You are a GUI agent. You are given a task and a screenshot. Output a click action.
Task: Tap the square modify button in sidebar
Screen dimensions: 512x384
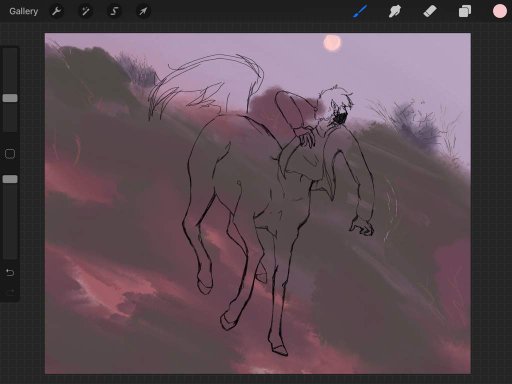click(10, 154)
